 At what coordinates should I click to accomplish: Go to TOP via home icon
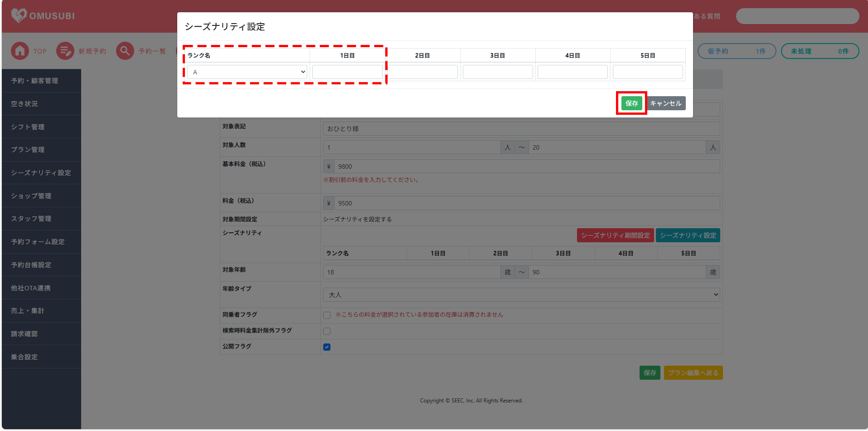(20, 51)
